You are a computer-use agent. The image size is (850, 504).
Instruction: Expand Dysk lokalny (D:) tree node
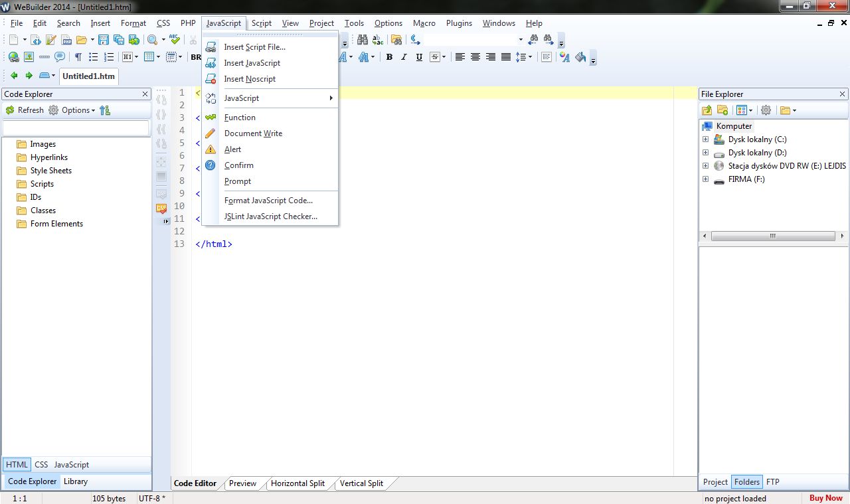[x=705, y=153]
